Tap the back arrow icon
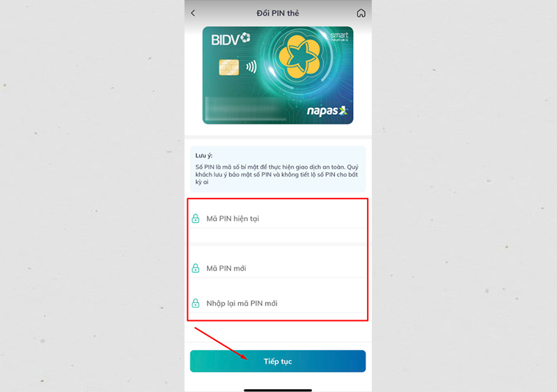Viewport: 557px width, 392px height. click(193, 13)
